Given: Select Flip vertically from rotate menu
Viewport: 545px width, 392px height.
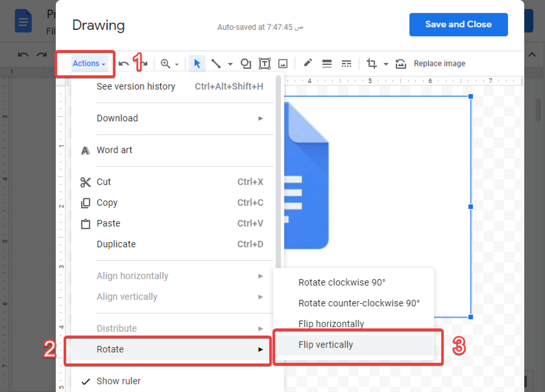Looking at the screenshot, I should pyautogui.click(x=325, y=345).
